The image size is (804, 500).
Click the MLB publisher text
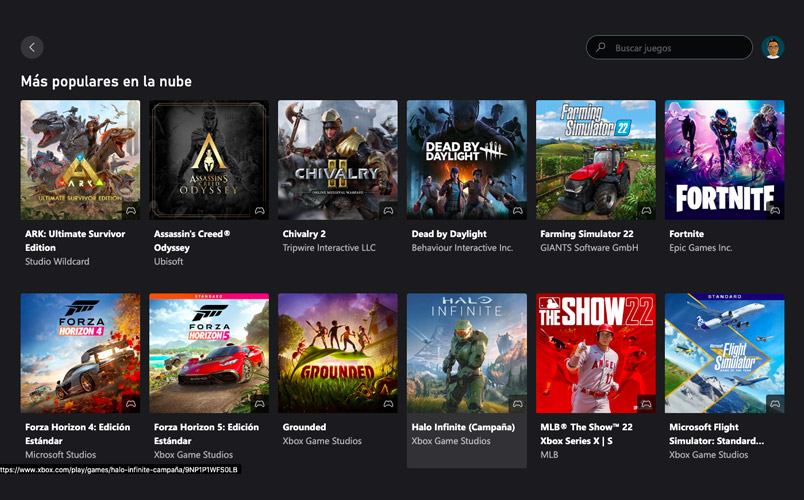click(549, 455)
